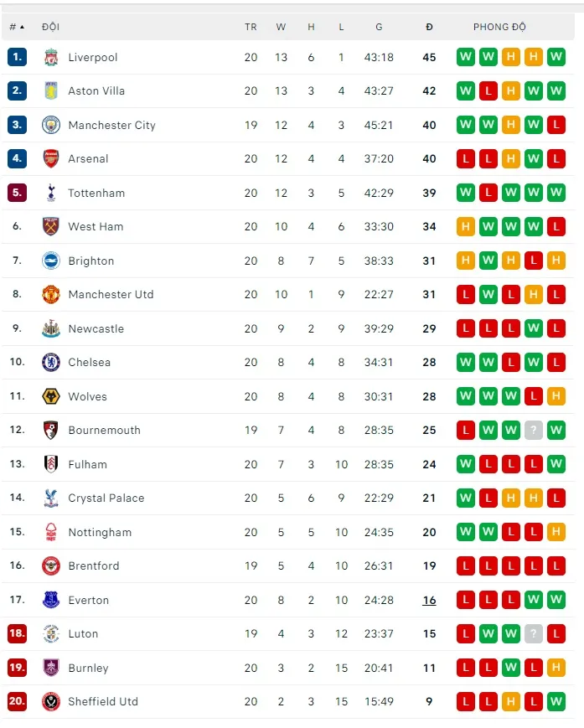Viewport: 584px width, 728px height.
Task: Click the Manchester City crest icon
Action: 51,125
